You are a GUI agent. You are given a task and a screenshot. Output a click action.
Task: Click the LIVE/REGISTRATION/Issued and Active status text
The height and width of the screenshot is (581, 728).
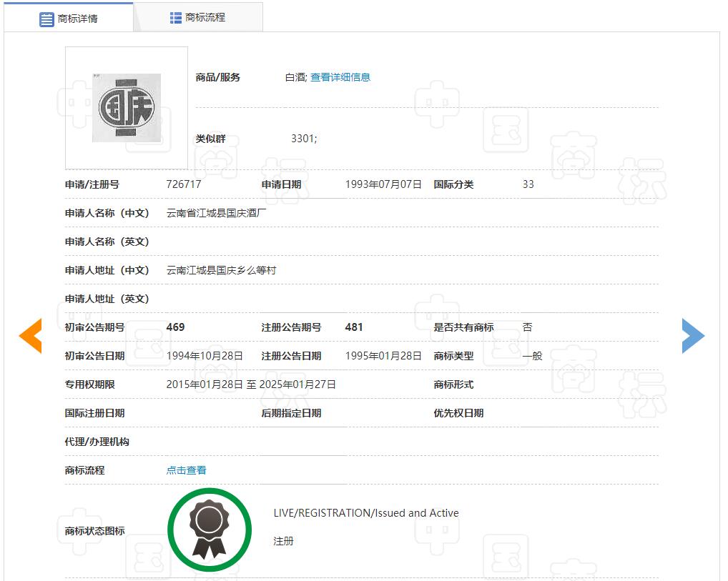pos(366,513)
